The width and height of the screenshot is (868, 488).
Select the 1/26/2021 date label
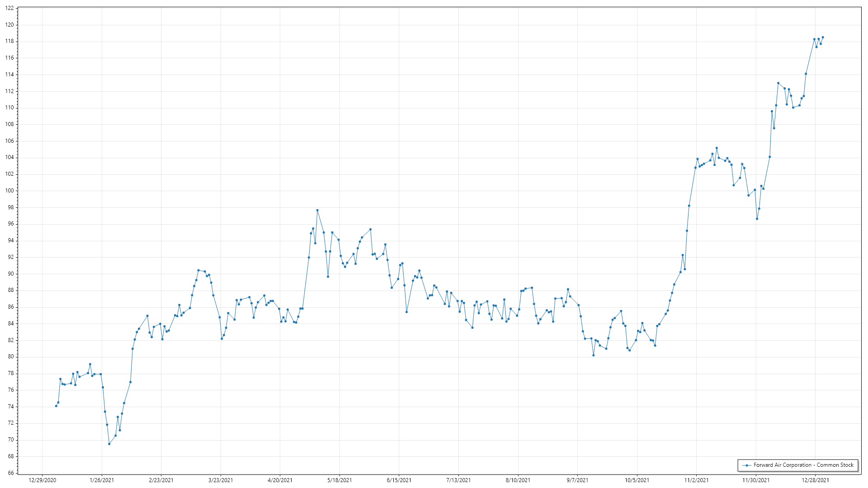pos(102,480)
